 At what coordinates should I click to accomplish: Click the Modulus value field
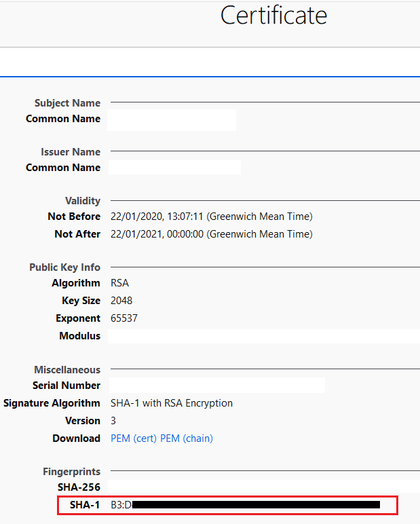(x=263, y=336)
